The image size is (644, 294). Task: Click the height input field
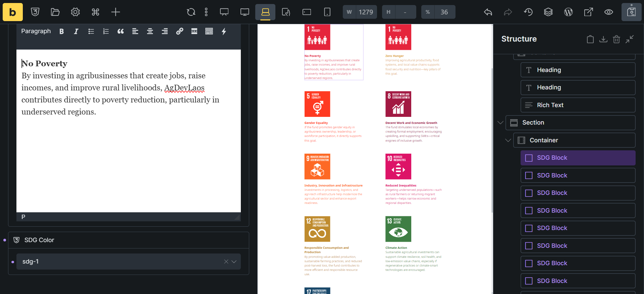[x=405, y=12]
